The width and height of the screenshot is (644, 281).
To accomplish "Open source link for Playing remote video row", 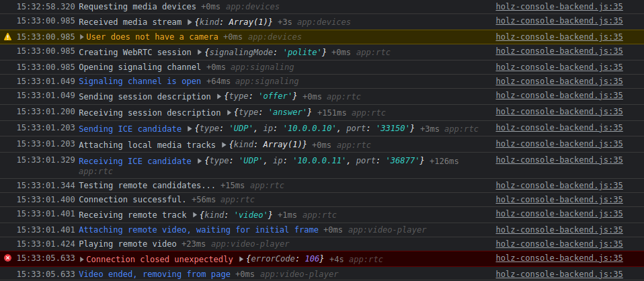I will pos(559,243).
